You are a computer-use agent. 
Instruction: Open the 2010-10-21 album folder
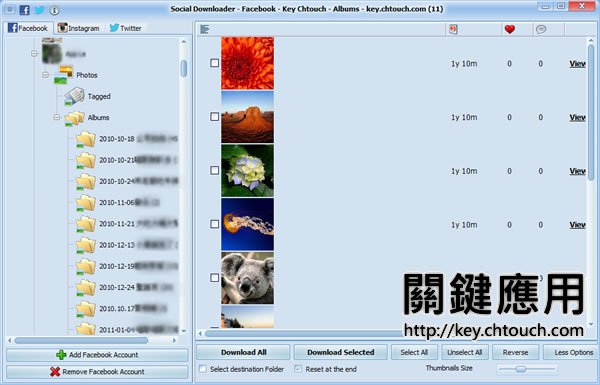coord(86,160)
